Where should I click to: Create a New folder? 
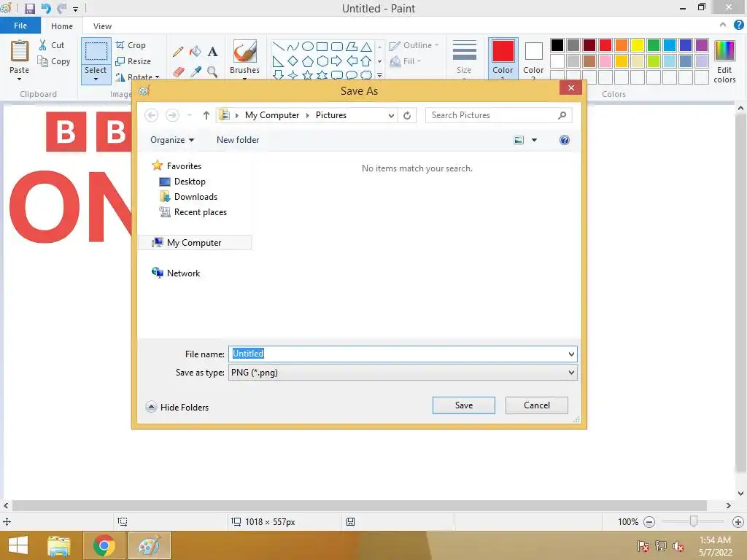(238, 140)
